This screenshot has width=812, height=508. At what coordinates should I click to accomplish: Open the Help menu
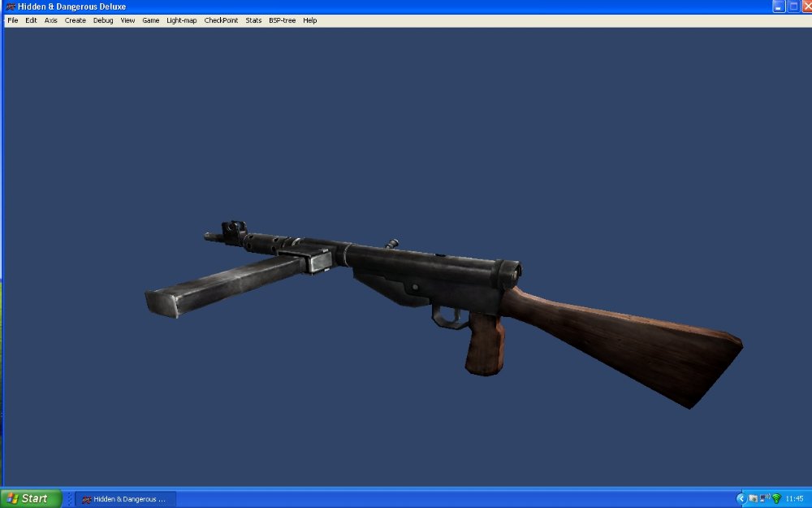pyautogui.click(x=309, y=20)
